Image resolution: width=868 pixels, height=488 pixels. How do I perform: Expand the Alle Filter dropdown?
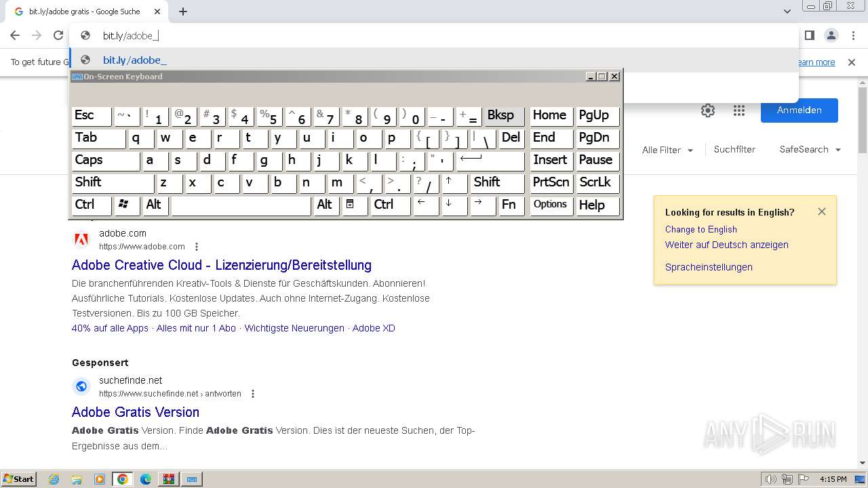coord(668,150)
